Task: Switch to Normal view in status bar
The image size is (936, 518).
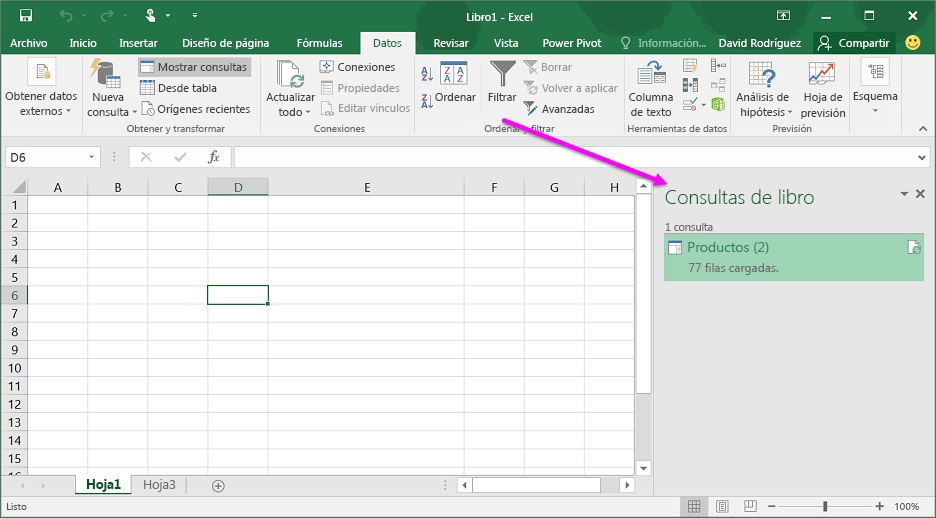Action: (694, 507)
